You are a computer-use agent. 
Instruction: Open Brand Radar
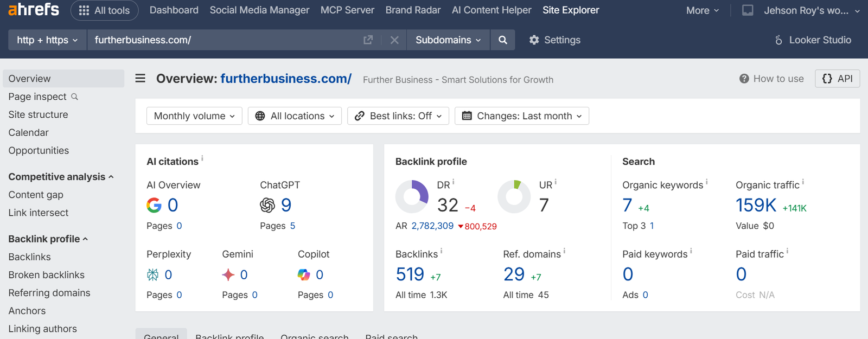[413, 10]
